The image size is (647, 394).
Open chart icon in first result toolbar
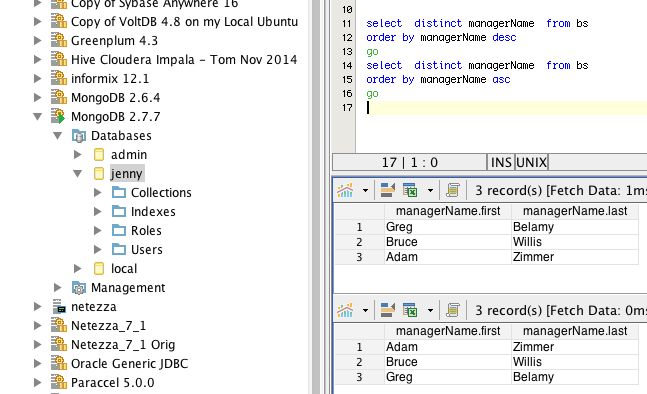point(345,190)
